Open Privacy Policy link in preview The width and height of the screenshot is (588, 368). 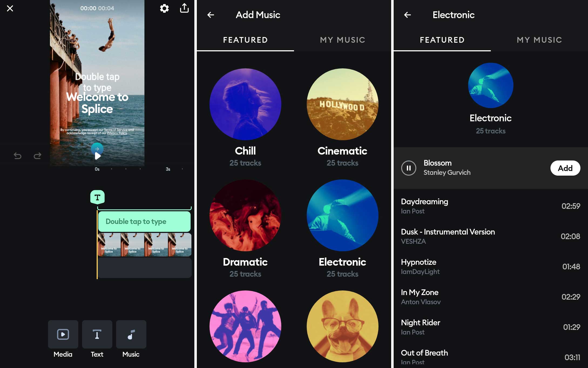117,133
